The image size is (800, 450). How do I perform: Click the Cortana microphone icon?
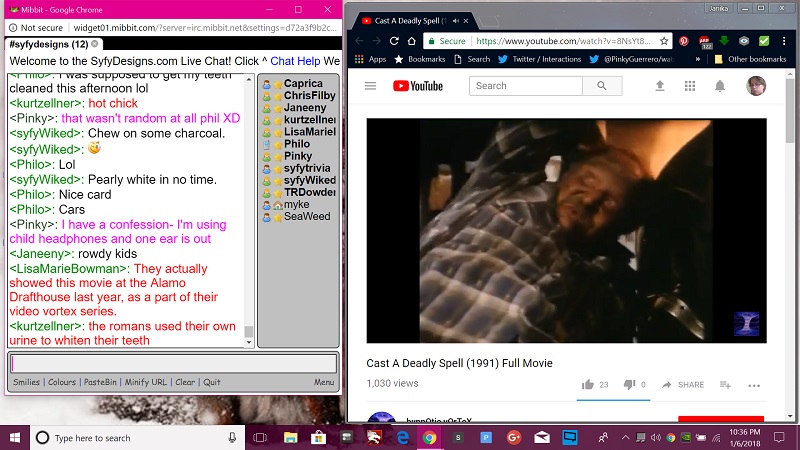pos(232,438)
